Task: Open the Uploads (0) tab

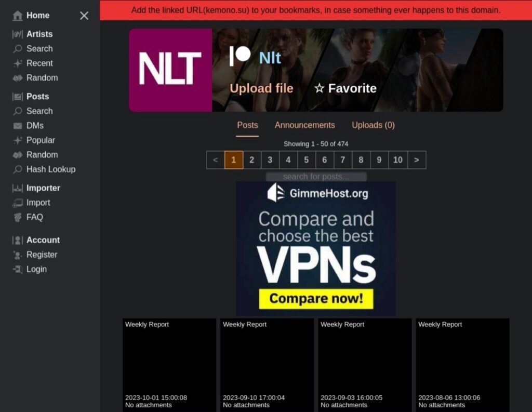Action: pyautogui.click(x=373, y=125)
